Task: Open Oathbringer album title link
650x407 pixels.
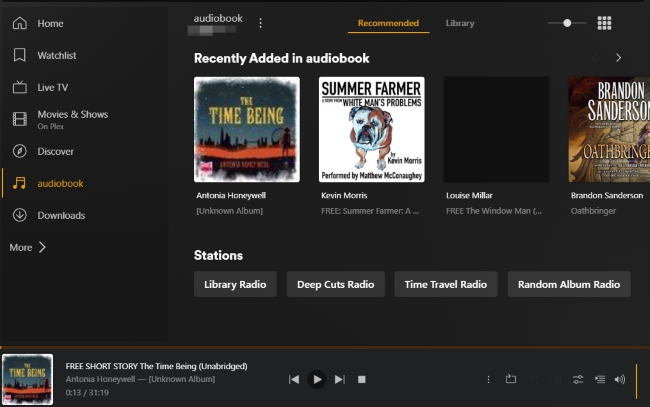Action: point(593,211)
